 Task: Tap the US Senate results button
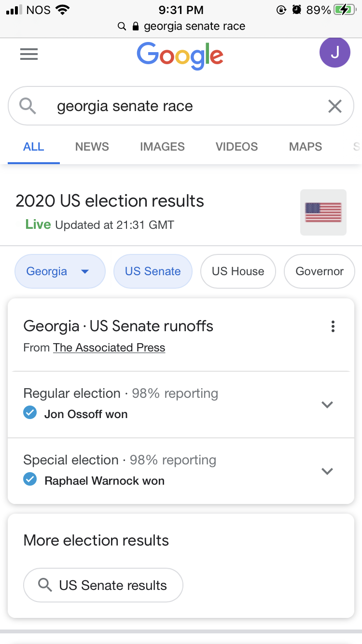click(103, 585)
